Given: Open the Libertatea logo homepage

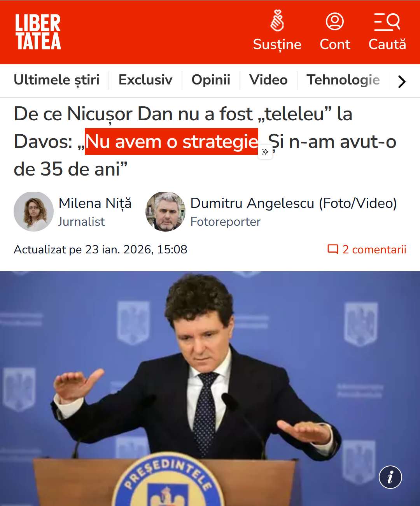Looking at the screenshot, I should click(38, 32).
